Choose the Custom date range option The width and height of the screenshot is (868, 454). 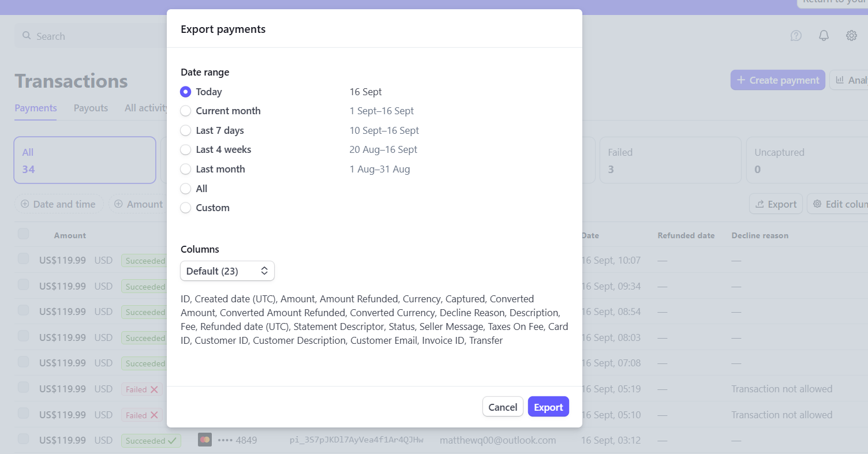pos(186,208)
